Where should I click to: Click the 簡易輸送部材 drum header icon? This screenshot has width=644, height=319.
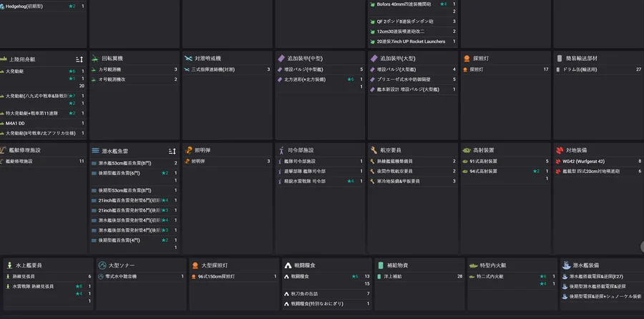click(x=559, y=59)
